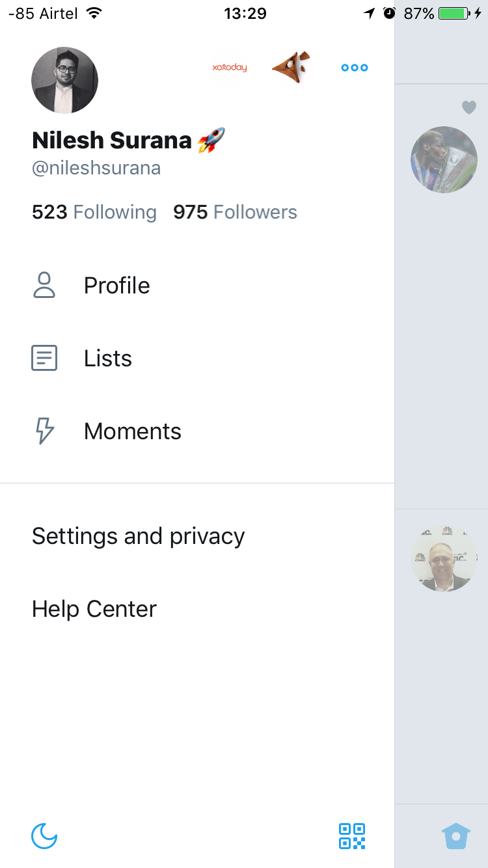Open the QR code scanner icon

(x=352, y=836)
